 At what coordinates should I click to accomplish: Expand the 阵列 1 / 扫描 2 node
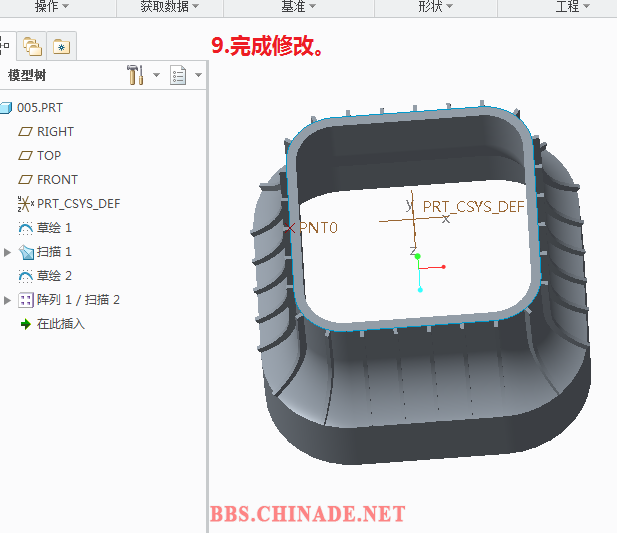[x=9, y=300]
